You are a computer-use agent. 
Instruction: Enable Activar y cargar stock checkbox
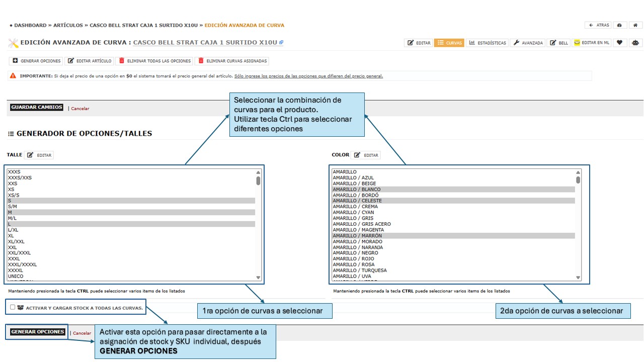(x=13, y=307)
